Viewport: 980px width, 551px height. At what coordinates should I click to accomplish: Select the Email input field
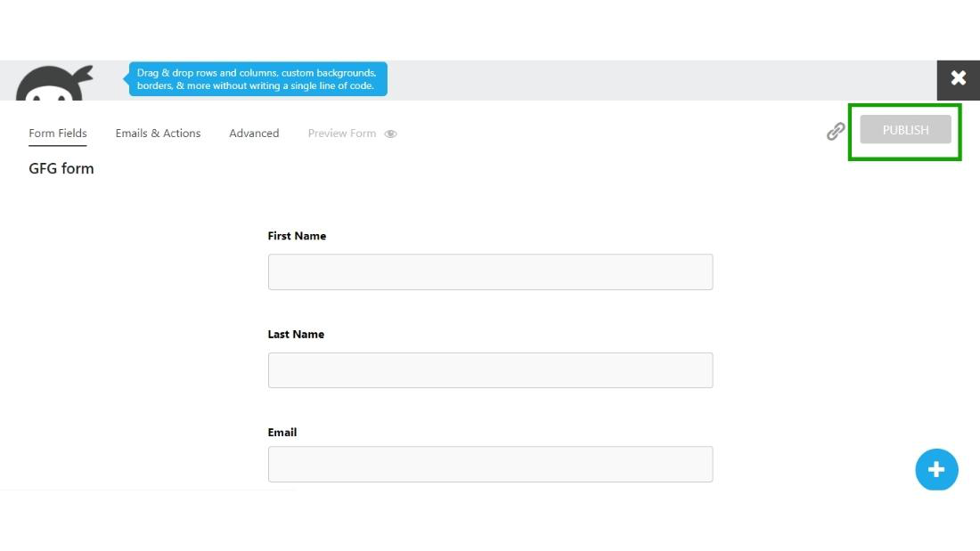pyautogui.click(x=490, y=464)
